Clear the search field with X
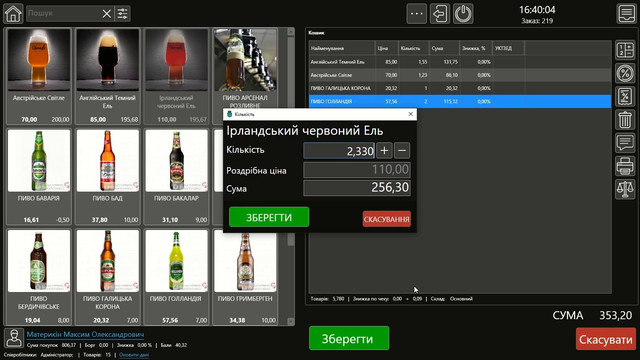 point(107,14)
